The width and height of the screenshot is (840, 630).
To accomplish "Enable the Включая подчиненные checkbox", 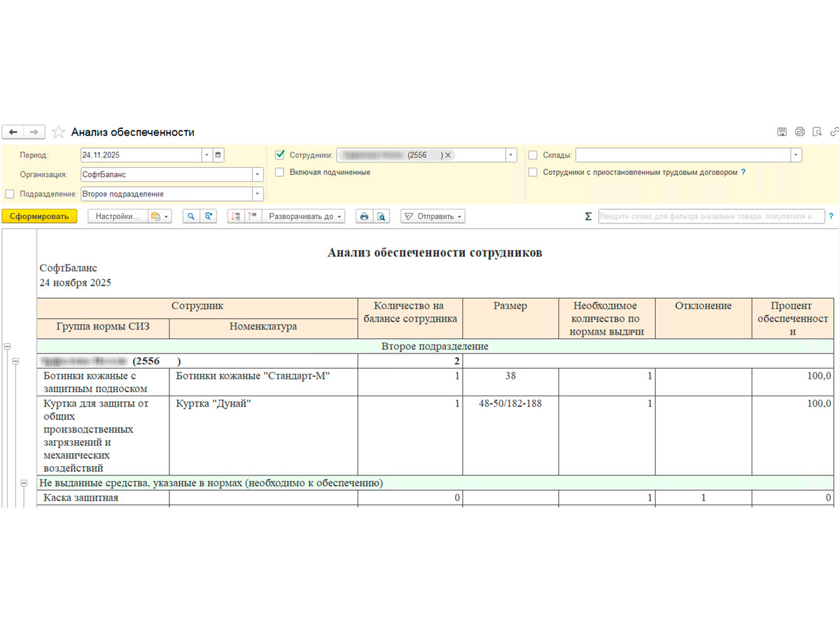I will pyautogui.click(x=280, y=171).
